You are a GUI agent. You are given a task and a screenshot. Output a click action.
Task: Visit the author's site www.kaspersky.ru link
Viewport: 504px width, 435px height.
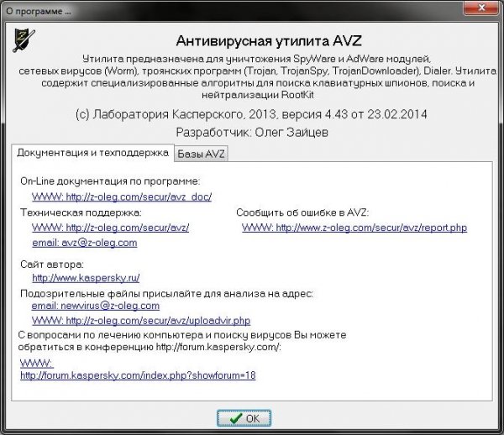click(86, 278)
